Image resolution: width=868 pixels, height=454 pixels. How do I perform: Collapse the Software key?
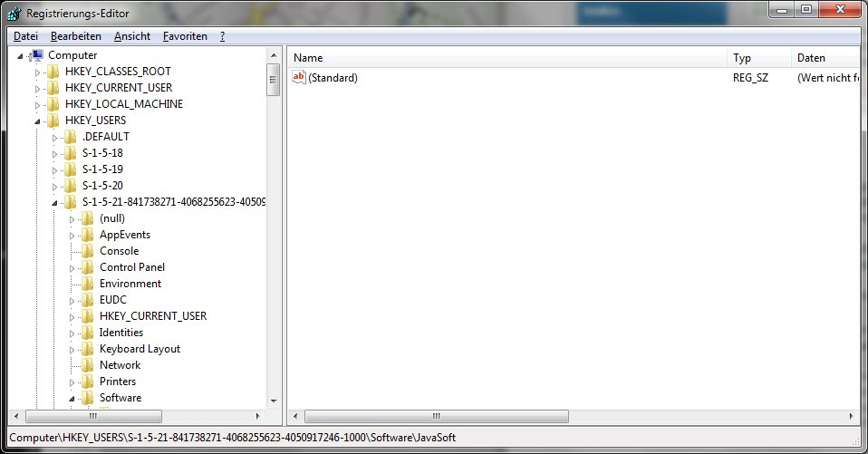pos(72,398)
